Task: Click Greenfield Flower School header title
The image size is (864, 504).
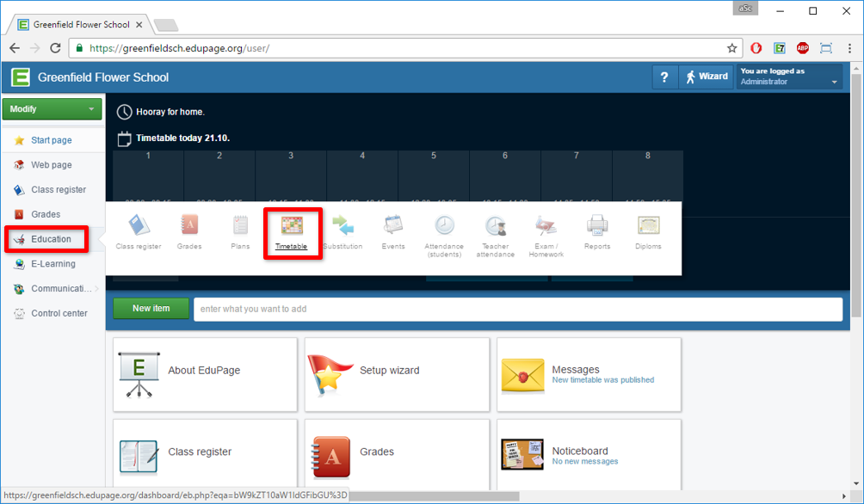Action: click(x=103, y=77)
